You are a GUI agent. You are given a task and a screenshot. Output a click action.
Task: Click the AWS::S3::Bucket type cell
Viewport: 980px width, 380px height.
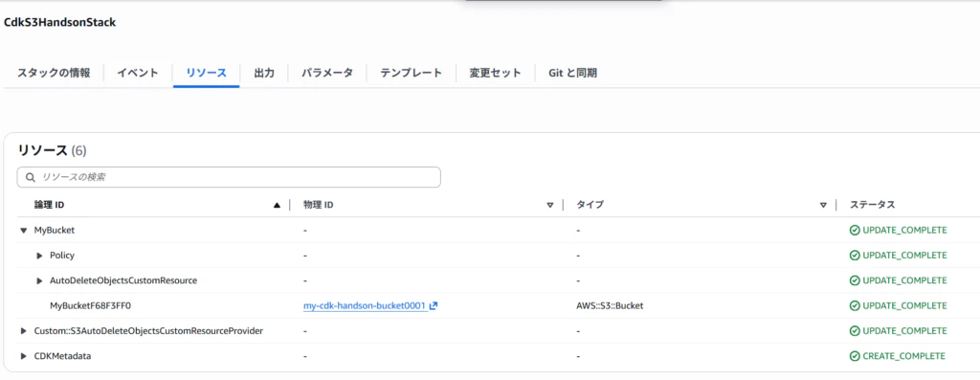pos(610,305)
